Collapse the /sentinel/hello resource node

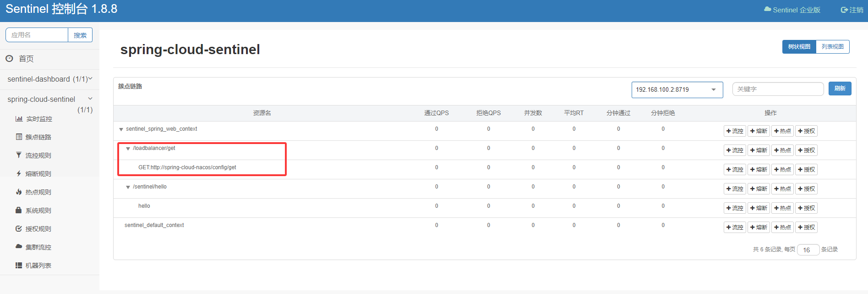128,187
